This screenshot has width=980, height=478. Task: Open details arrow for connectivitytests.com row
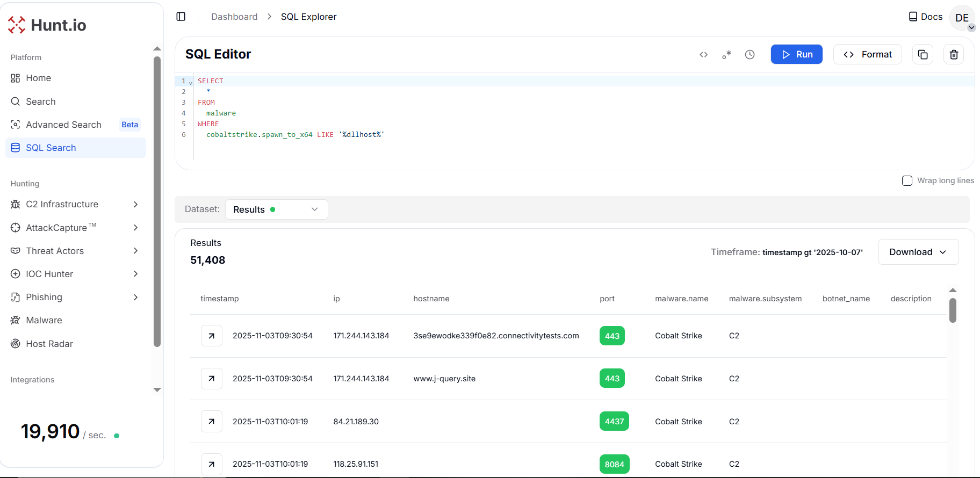(x=212, y=336)
